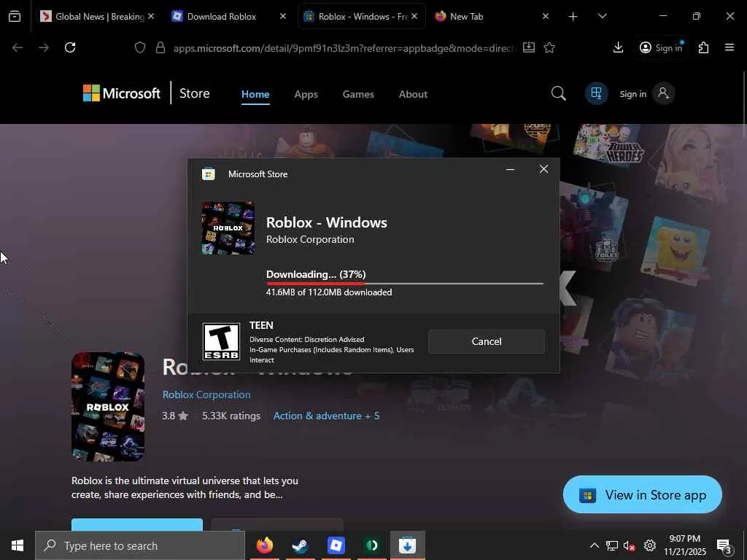The image size is (747, 560).
Task: Open Firefox from taskbar
Action: (265, 545)
